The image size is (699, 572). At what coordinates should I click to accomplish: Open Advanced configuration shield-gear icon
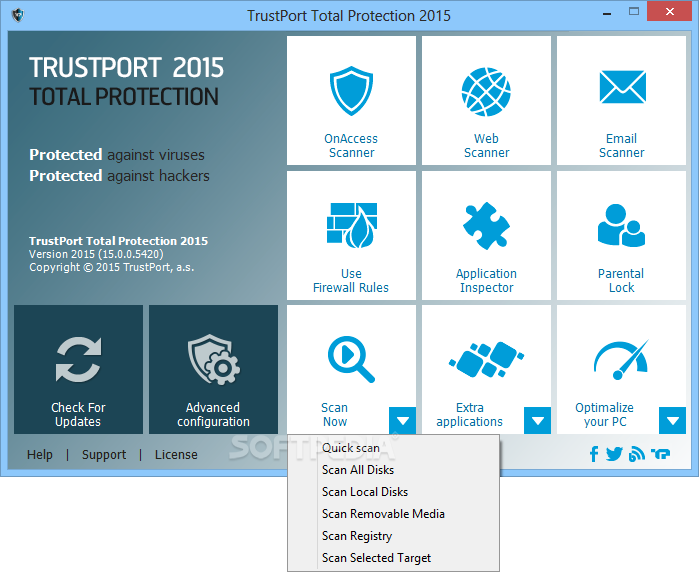[x=214, y=359]
